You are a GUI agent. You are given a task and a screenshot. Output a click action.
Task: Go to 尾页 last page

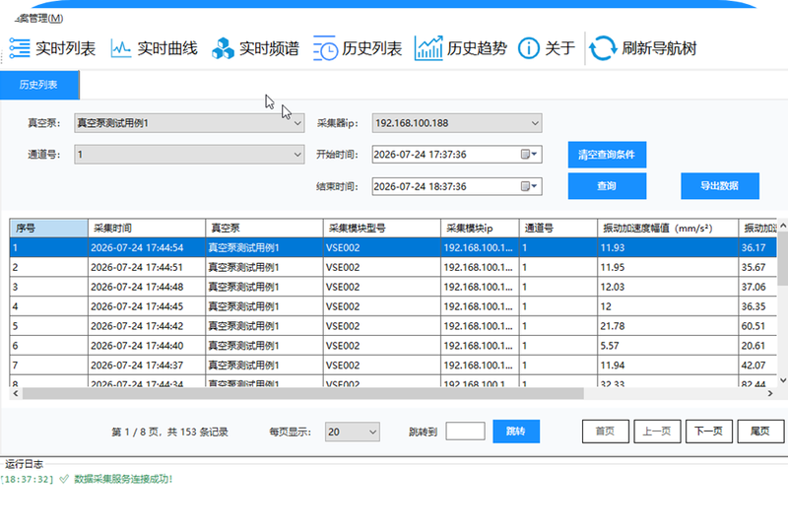click(x=760, y=432)
